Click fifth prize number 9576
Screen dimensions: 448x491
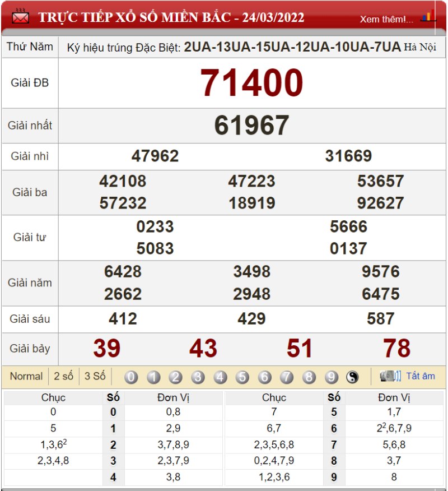coord(380,271)
